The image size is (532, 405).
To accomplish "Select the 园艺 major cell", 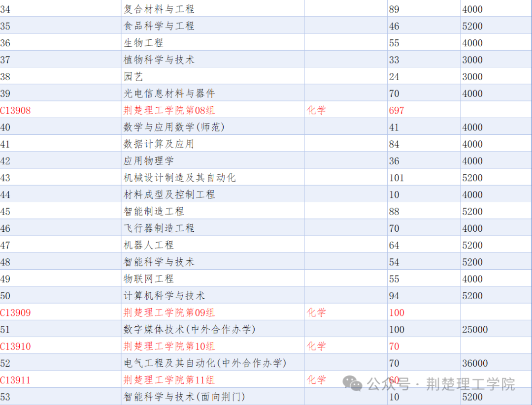I will [133, 77].
